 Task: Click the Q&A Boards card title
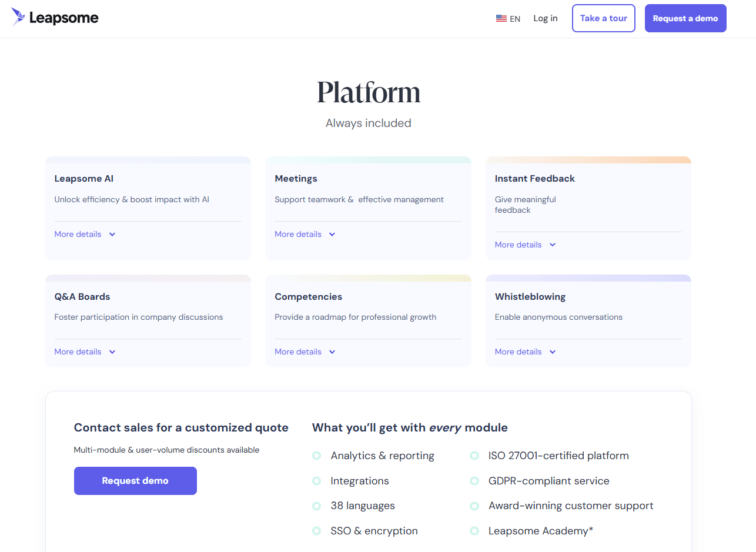coord(82,297)
